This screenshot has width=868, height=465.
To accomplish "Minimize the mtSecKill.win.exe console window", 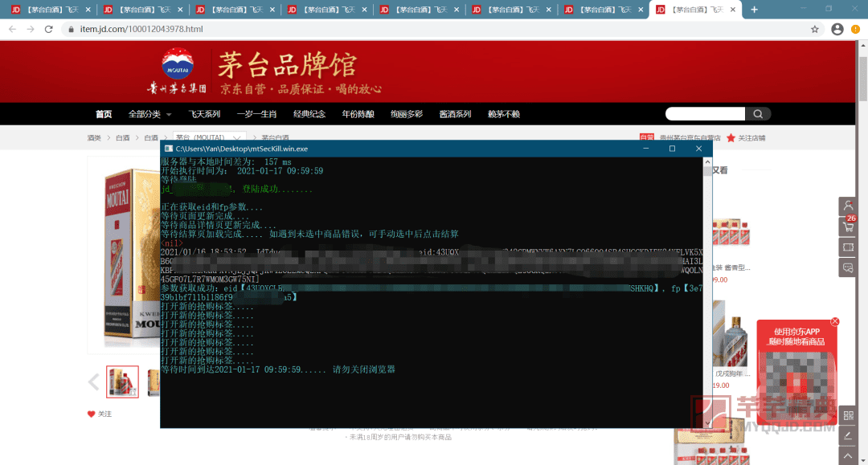I will tap(645, 149).
